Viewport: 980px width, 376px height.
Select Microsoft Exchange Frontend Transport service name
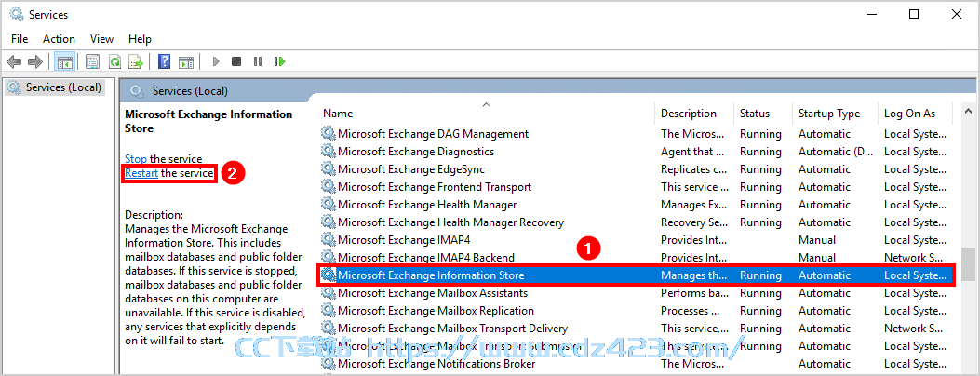pos(435,187)
